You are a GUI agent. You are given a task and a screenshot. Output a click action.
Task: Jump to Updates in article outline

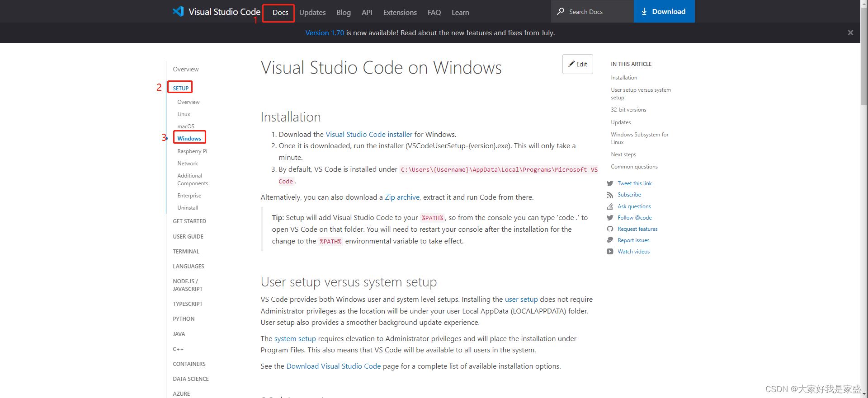coord(621,122)
